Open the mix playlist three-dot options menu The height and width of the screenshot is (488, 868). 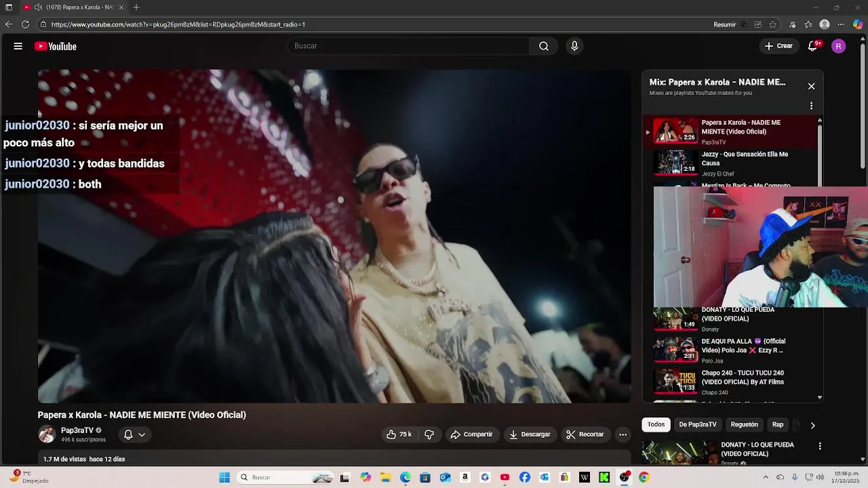click(x=811, y=106)
